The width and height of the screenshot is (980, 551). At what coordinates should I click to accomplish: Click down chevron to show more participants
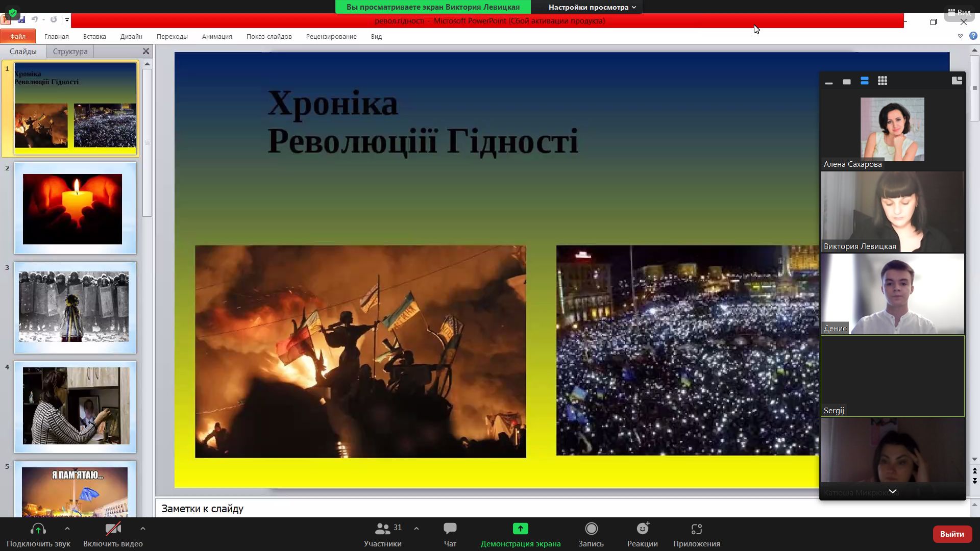point(893,491)
